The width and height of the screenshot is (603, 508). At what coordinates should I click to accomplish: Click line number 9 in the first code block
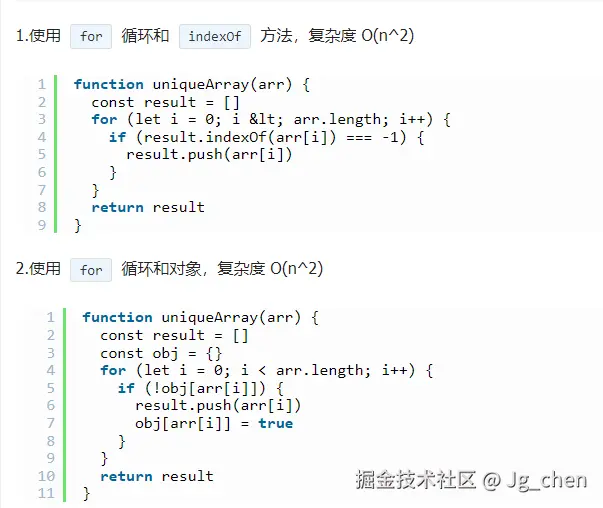[42, 225]
